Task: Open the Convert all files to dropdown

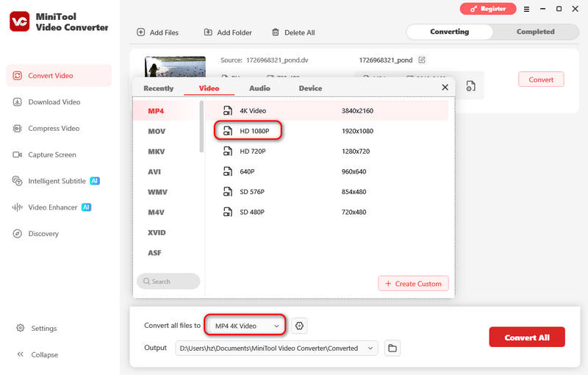Action: click(245, 326)
